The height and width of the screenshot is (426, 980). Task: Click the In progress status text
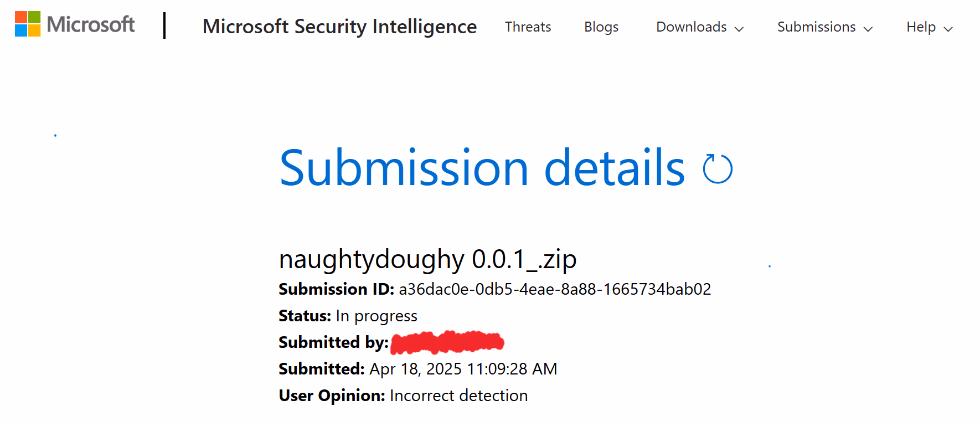pyautogui.click(x=376, y=316)
